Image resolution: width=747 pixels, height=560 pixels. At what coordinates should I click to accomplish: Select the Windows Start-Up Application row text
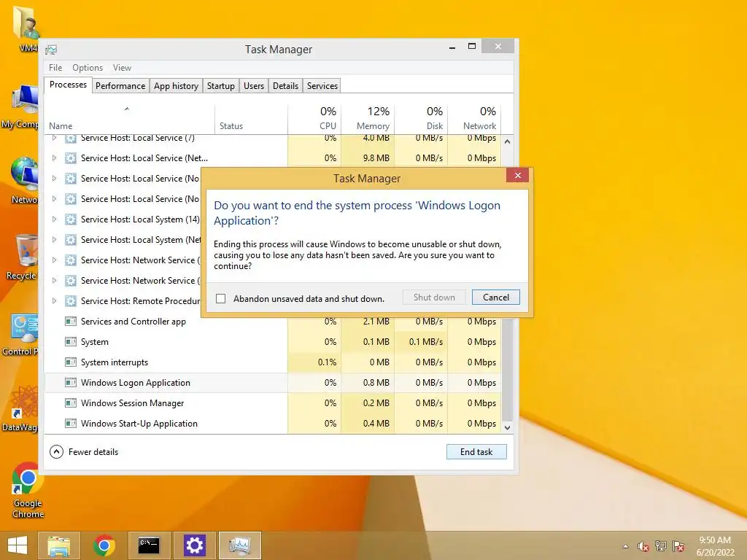coord(139,424)
